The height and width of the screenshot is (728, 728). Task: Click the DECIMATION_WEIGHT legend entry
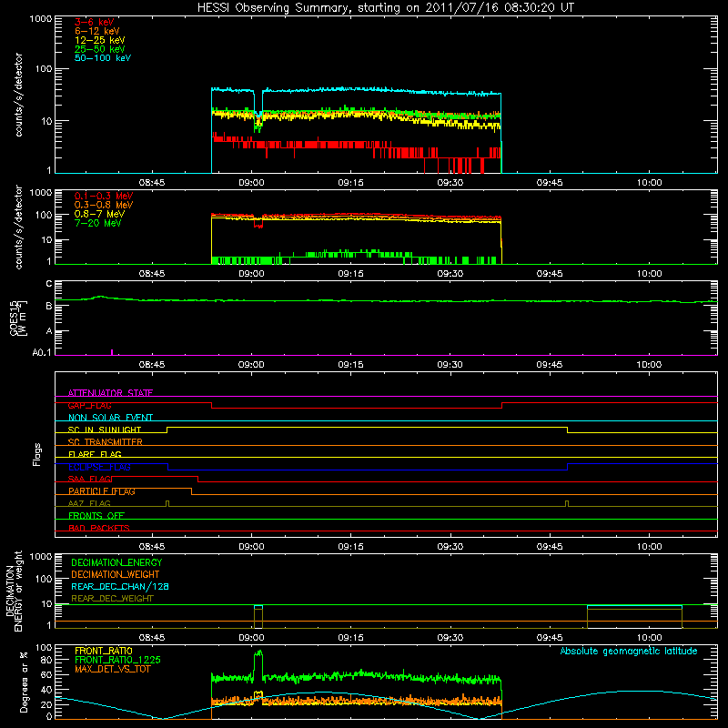(x=116, y=574)
